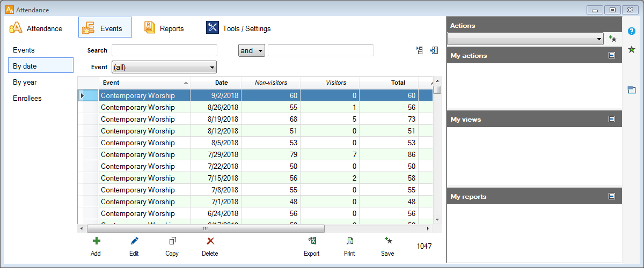The height and width of the screenshot is (268, 644).
Task: Click the Delete red X icon
Action: pyautogui.click(x=210, y=241)
